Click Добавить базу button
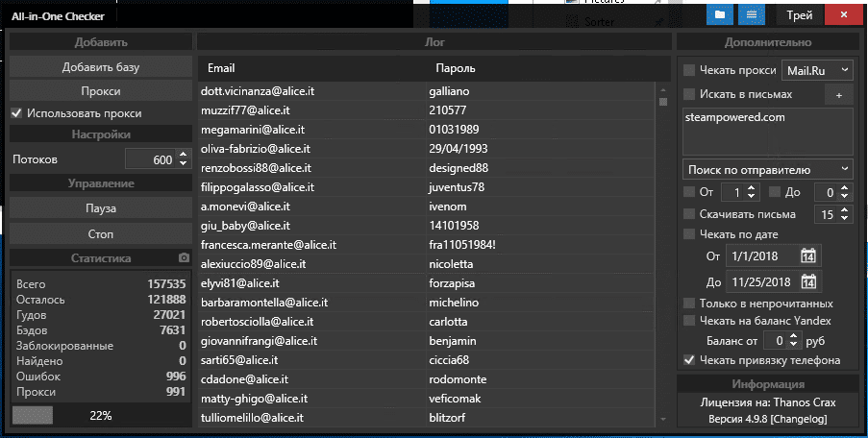The width and height of the screenshot is (868, 438). click(101, 67)
